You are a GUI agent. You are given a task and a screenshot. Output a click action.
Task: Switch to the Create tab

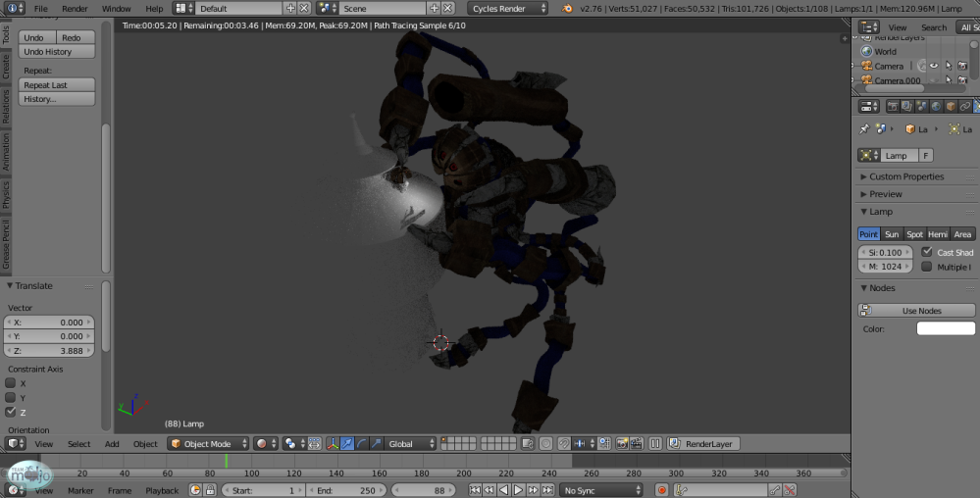tap(6, 67)
